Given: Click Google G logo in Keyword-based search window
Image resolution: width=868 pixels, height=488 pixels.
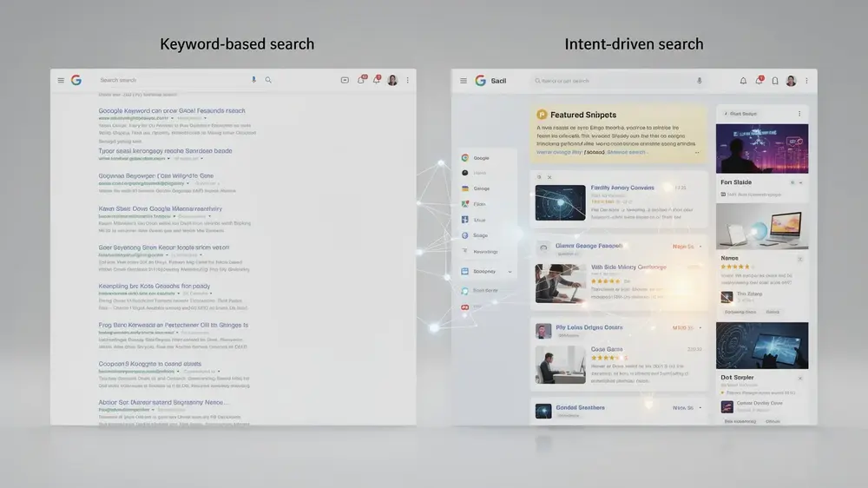Looking at the screenshot, I should (x=76, y=80).
